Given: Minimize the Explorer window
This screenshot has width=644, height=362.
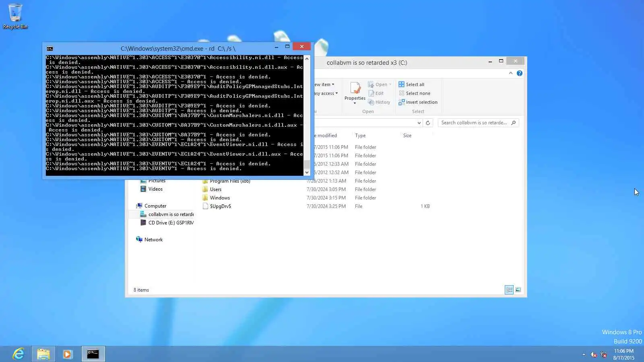Looking at the screenshot, I should [x=490, y=62].
